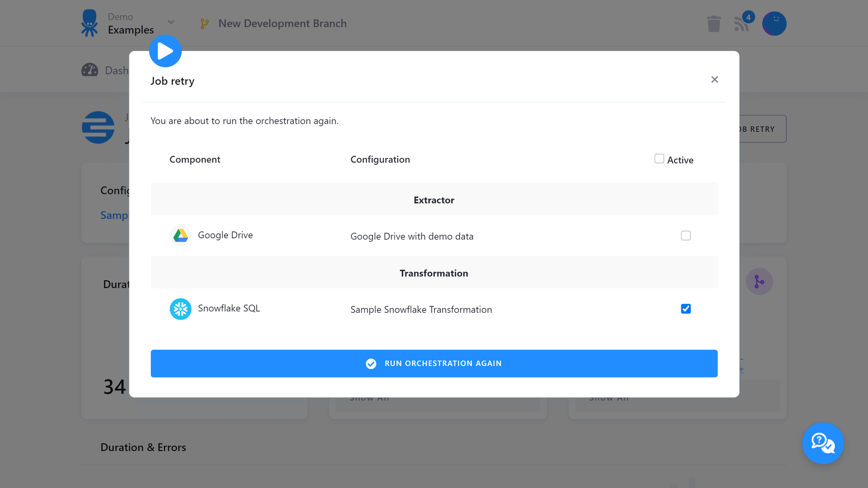Viewport: 868px width, 488px height.
Task: Click the Snowflake SQL component name
Action: [229, 308]
